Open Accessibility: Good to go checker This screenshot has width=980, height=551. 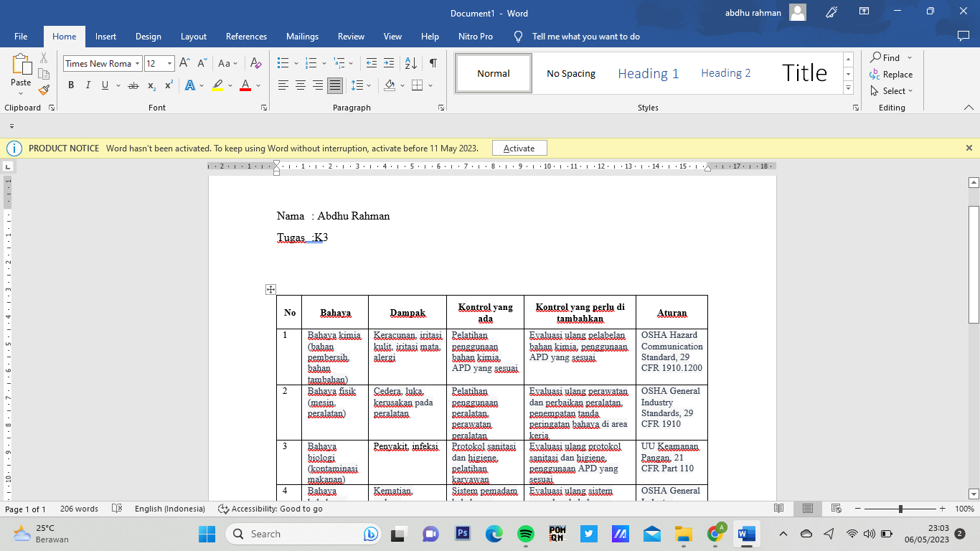pyautogui.click(x=270, y=509)
